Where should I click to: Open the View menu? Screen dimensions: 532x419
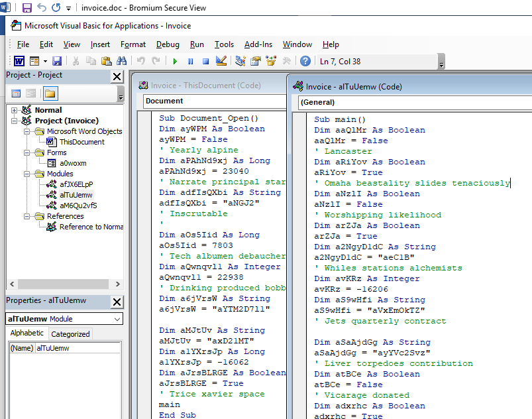pyautogui.click(x=72, y=44)
